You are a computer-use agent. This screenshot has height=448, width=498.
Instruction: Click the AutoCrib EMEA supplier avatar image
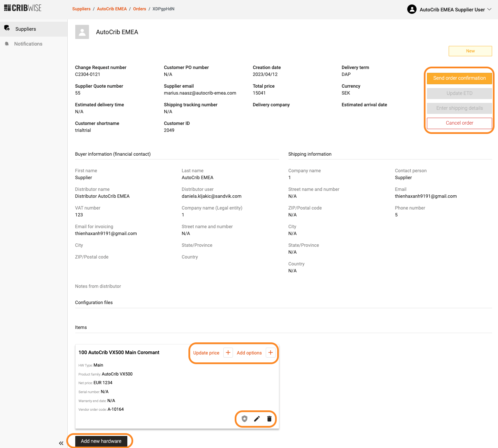pos(82,32)
